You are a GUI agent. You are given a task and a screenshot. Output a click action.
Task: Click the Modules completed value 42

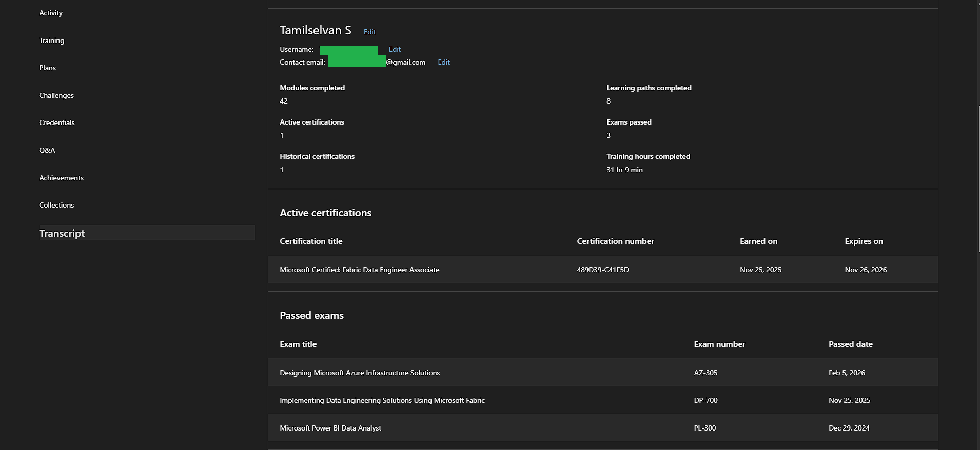284,101
